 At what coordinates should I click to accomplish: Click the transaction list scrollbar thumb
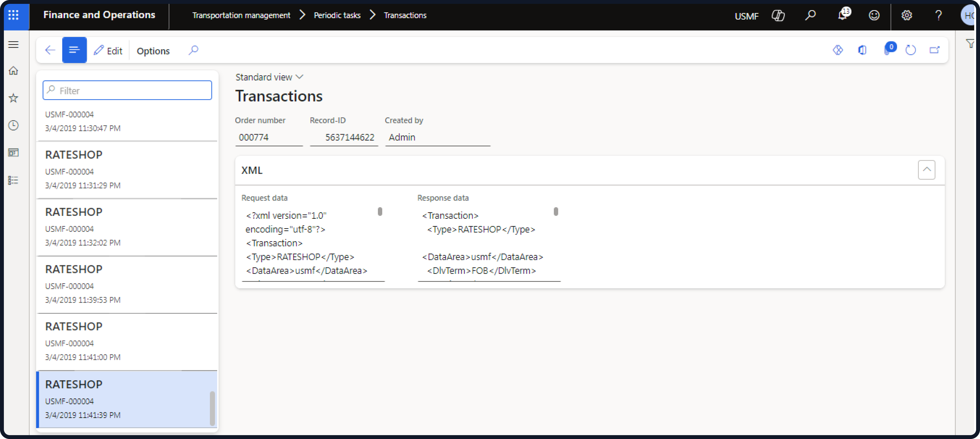[x=212, y=408]
